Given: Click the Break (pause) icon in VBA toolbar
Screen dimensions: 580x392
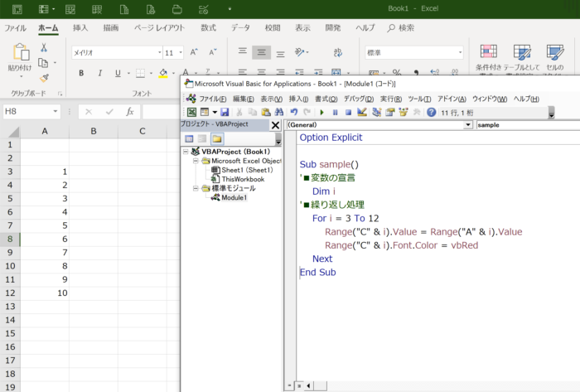Looking at the screenshot, I should click(335, 112).
